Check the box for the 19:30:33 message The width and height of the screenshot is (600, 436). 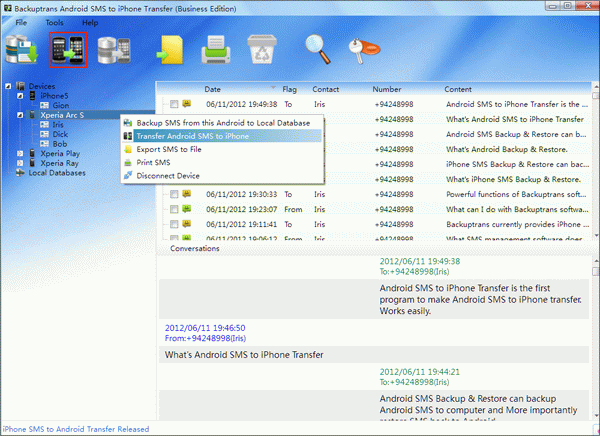(x=174, y=194)
